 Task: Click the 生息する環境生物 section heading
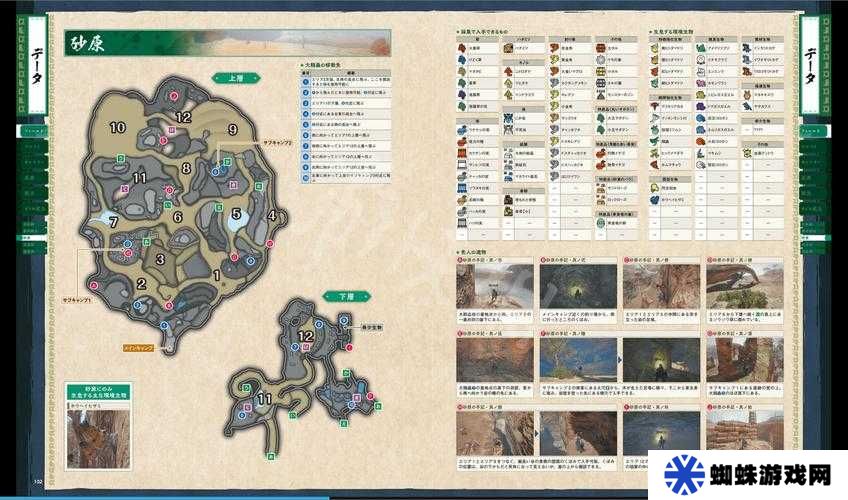tap(671, 32)
